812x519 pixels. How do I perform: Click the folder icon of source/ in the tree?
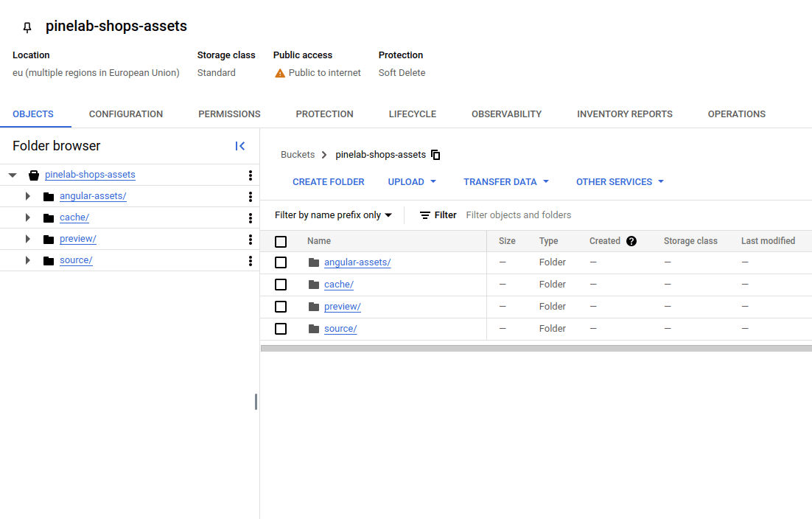coord(49,260)
